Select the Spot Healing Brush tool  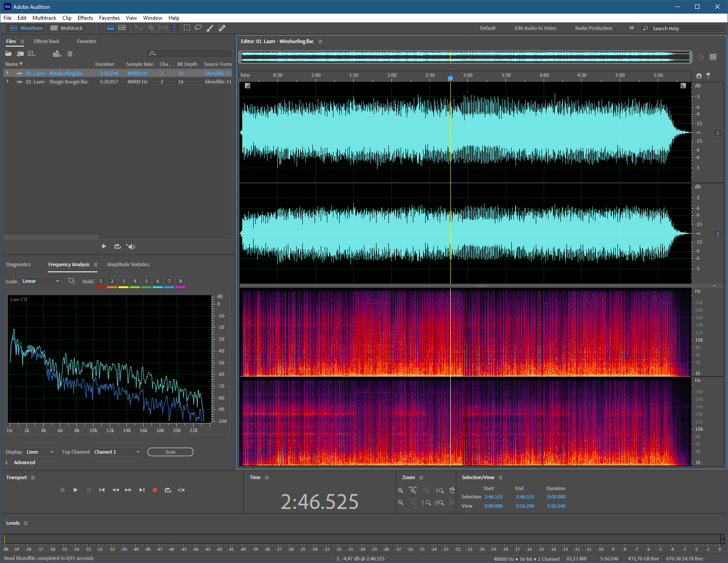point(222,28)
